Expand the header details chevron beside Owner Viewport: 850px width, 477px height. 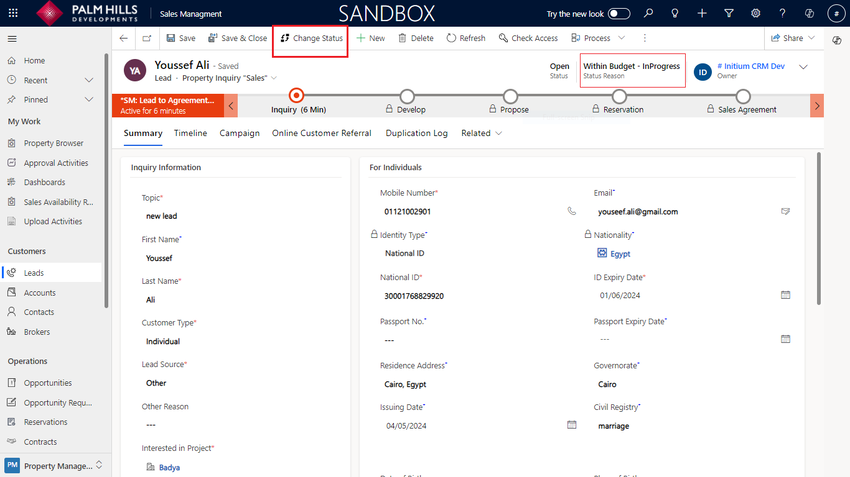[804, 67]
